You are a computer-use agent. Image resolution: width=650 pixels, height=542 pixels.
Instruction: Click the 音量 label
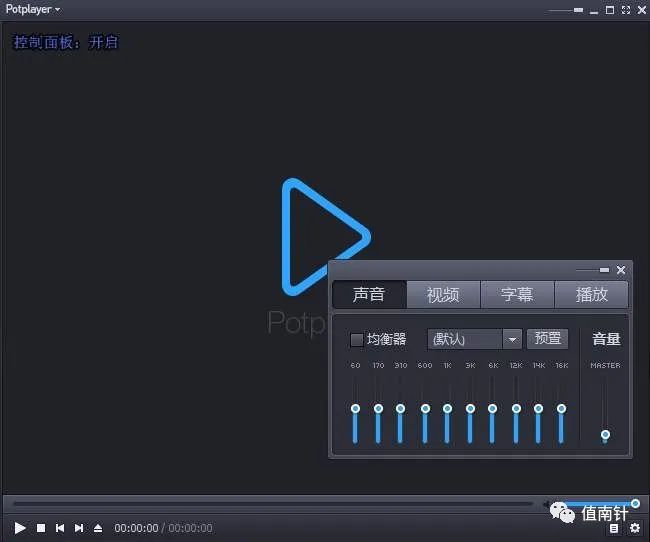tap(606, 339)
